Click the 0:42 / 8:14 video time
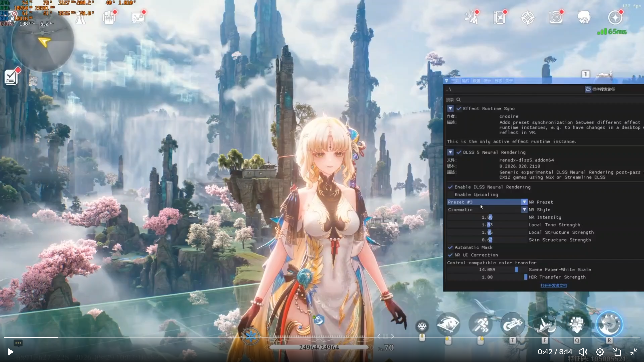 point(555,352)
